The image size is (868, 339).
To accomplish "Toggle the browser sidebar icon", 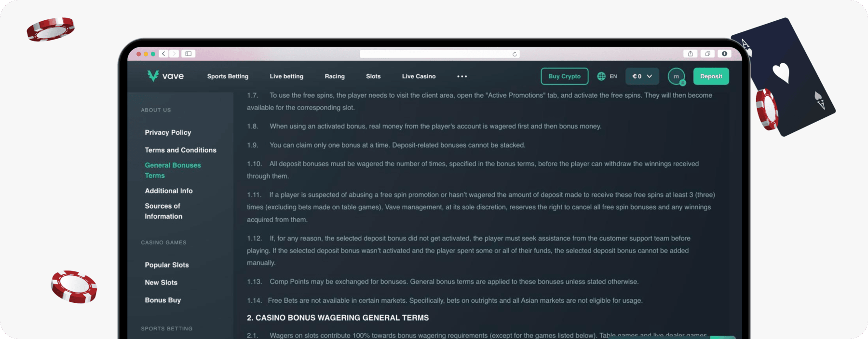I will point(189,54).
